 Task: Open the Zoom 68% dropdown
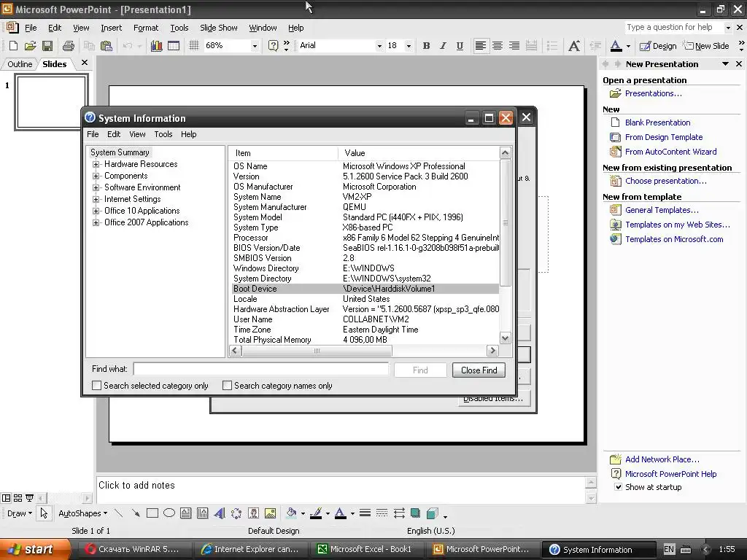tap(255, 46)
